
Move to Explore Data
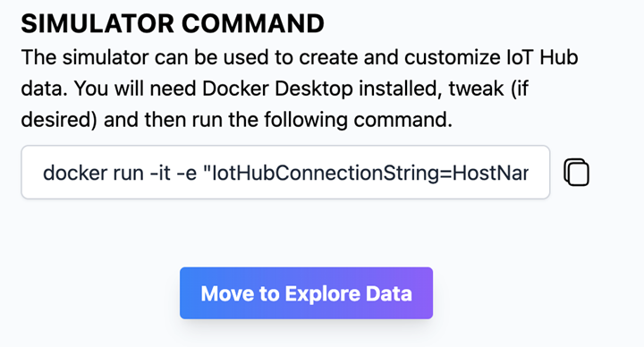click(x=306, y=293)
